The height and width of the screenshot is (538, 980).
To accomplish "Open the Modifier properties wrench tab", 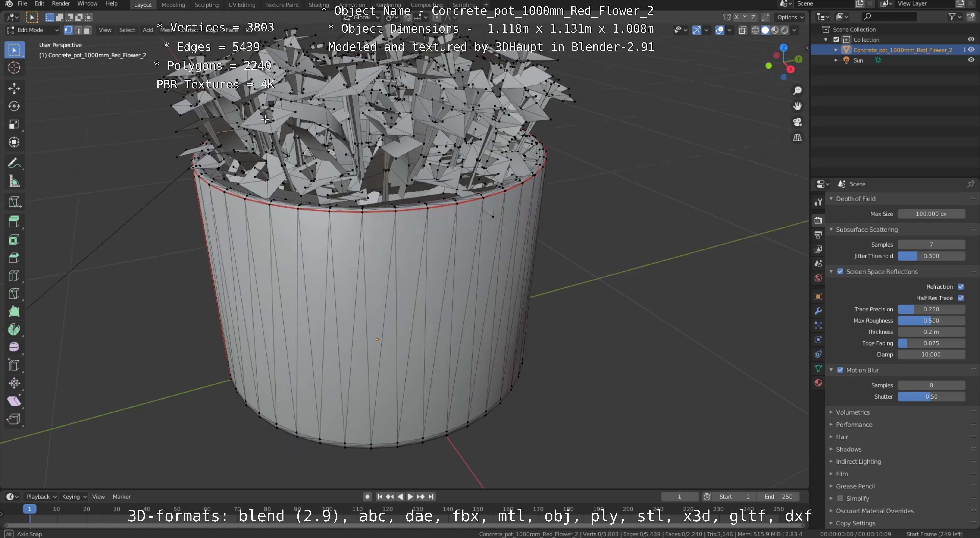I will coord(818,311).
